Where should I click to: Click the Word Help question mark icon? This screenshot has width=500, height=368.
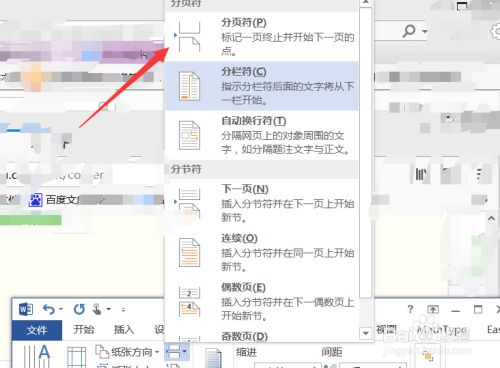pyautogui.click(x=410, y=309)
